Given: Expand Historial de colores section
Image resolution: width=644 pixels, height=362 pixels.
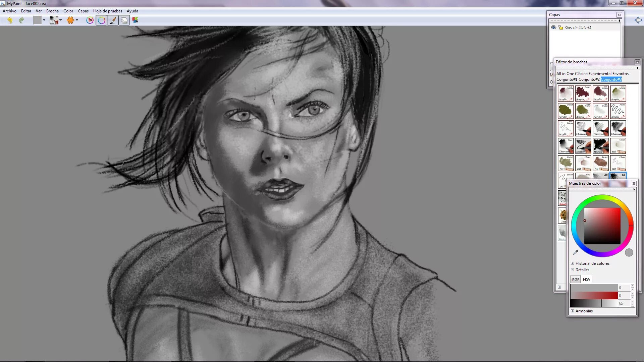Looking at the screenshot, I should point(572,263).
